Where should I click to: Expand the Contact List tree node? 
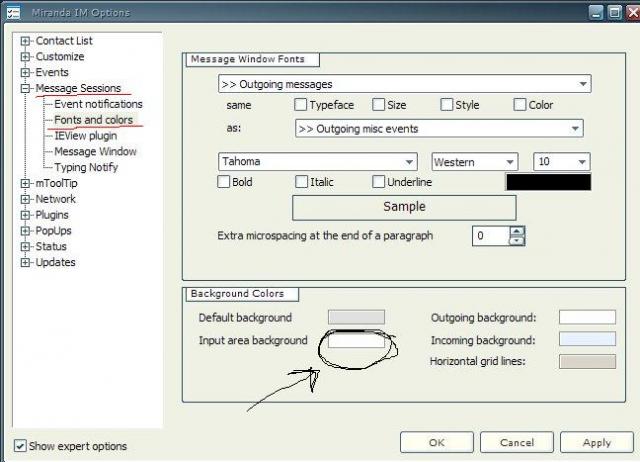(25, 41)
